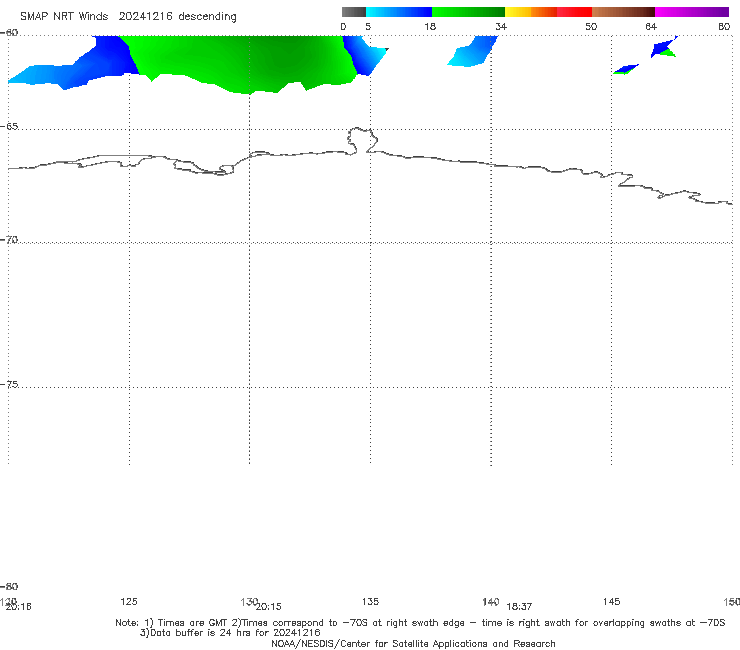
Task: Click the 'Data buffer is 24 hrs' note
Action: tap(230, 633)
